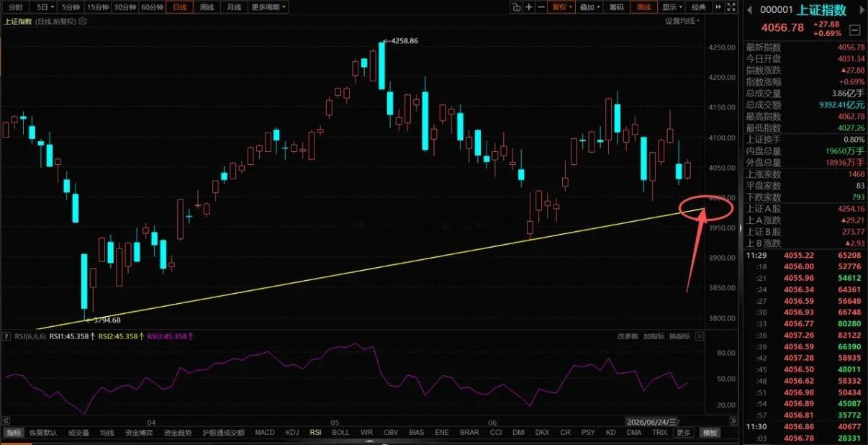Select the KDJ indicator
Image resolution: width=868 pixels, height=445 pixels.
(292, 433)
